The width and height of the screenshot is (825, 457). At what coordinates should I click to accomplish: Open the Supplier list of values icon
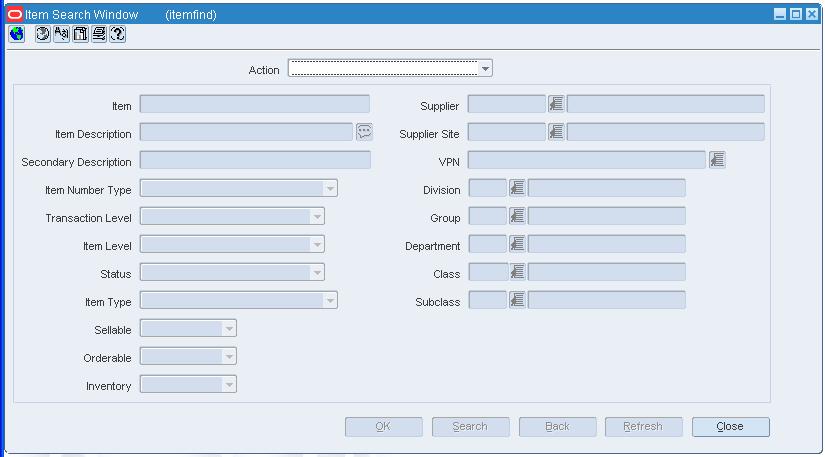pos(556,104)
